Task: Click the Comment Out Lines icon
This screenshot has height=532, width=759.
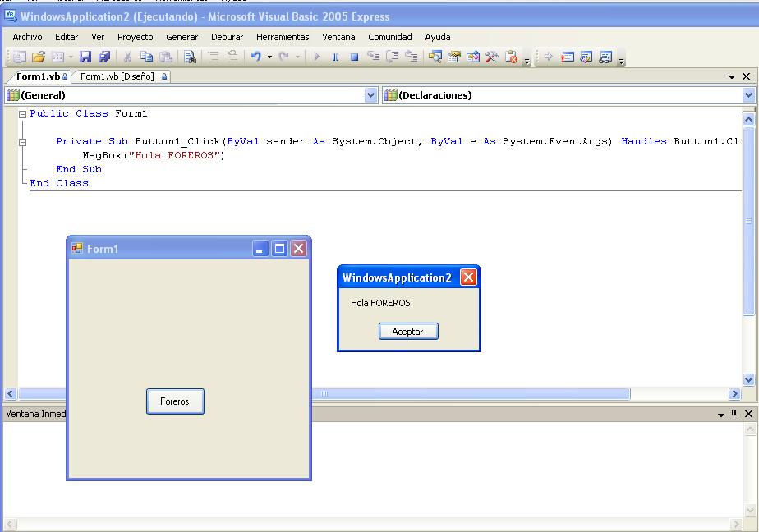Action: (x=214, y=57)
